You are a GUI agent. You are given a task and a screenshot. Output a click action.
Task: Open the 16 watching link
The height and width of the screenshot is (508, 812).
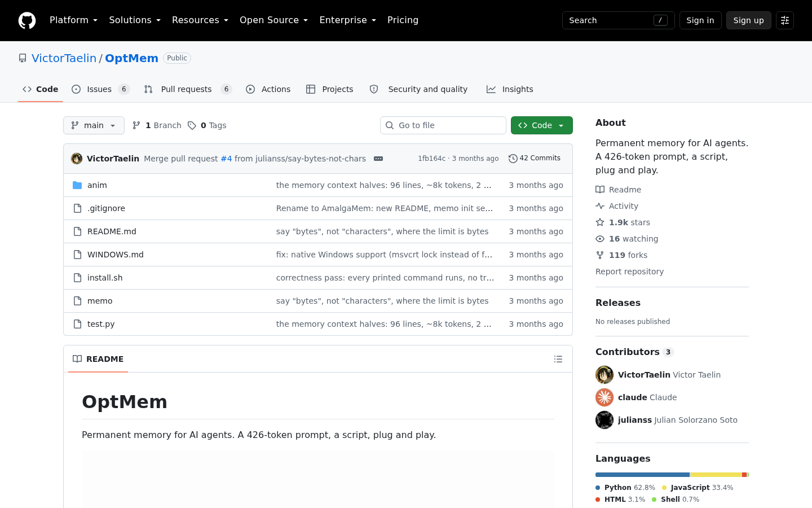click(627, 239)
